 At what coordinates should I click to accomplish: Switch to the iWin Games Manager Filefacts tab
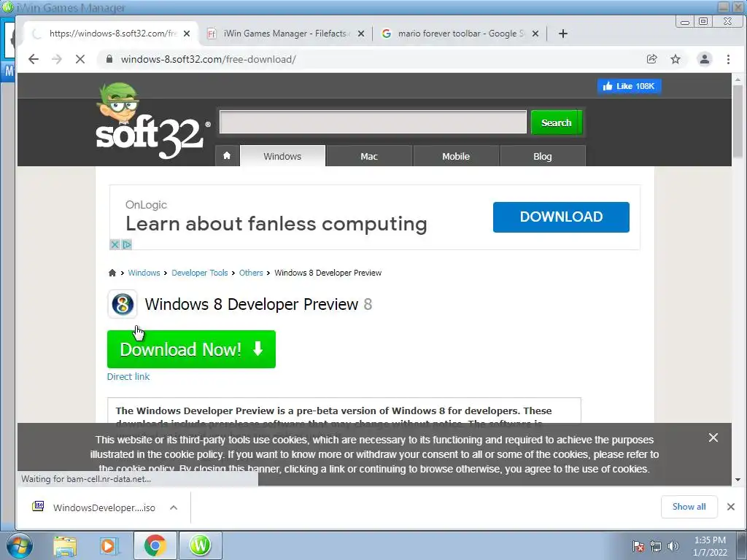coord(285,34)
